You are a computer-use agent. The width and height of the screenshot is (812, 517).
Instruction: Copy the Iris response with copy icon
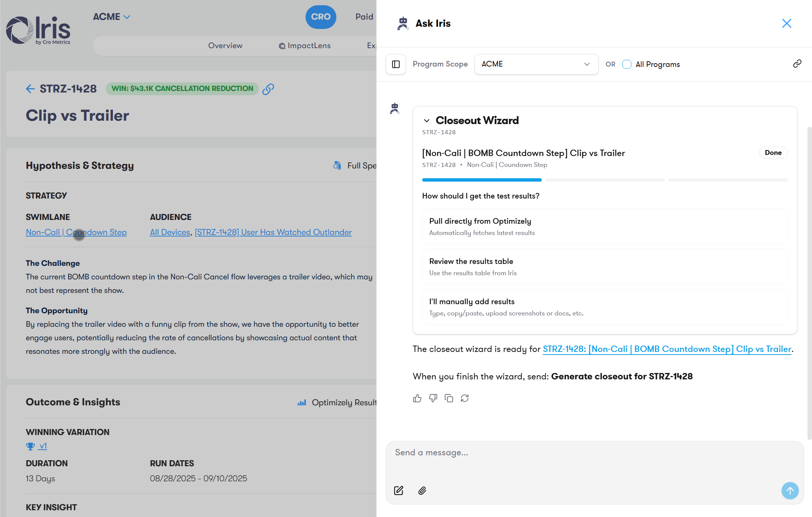tap(449, 398)
